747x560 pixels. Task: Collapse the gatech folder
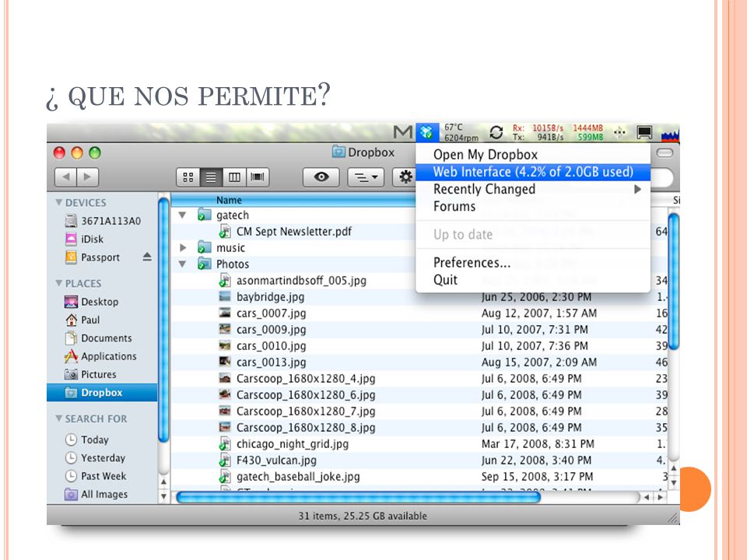[182, 215]
